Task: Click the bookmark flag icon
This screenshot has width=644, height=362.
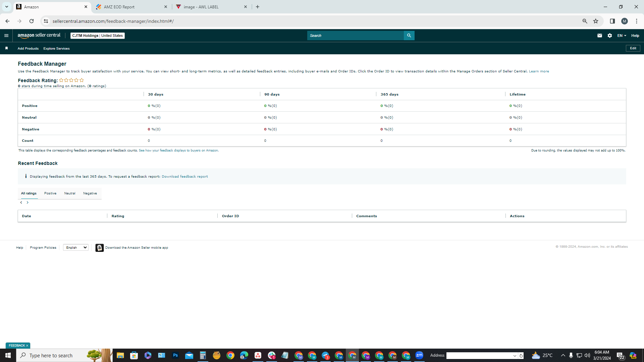Action: 6,48
